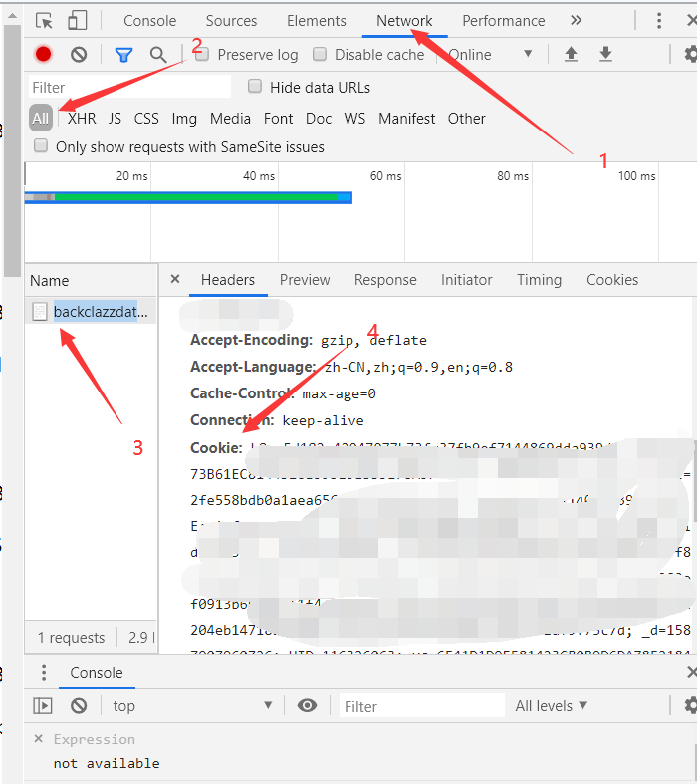Open the Response tab of the request

coord(385,280)
